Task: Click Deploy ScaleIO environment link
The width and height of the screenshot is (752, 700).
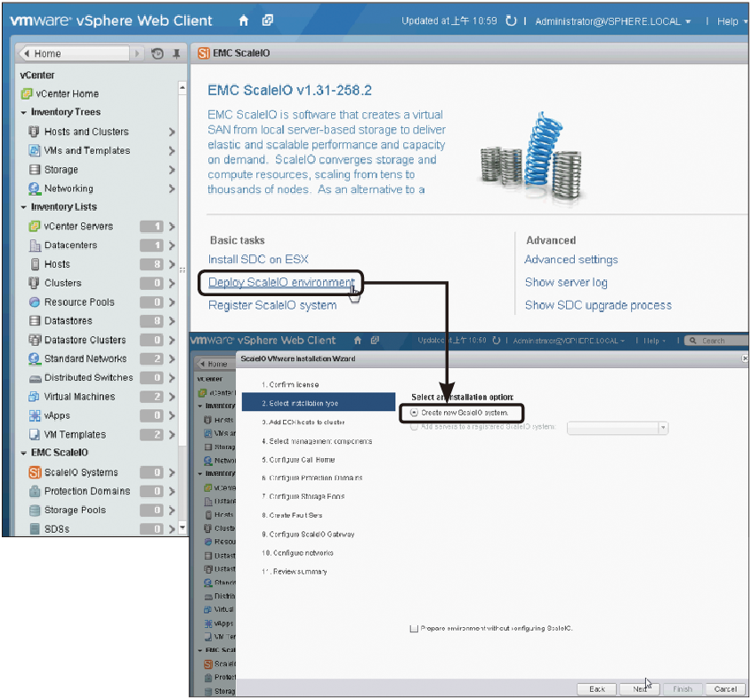Action: tap(281, 282)
